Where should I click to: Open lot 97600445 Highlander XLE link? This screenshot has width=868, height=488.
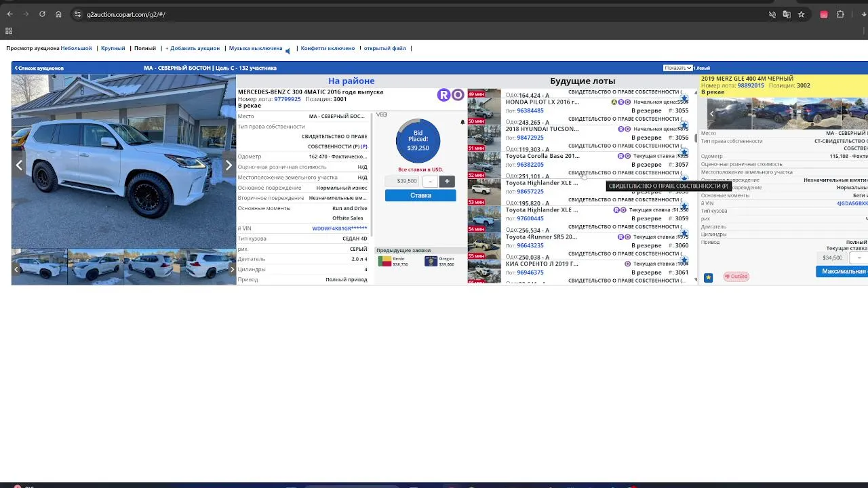tap(530, 219)
